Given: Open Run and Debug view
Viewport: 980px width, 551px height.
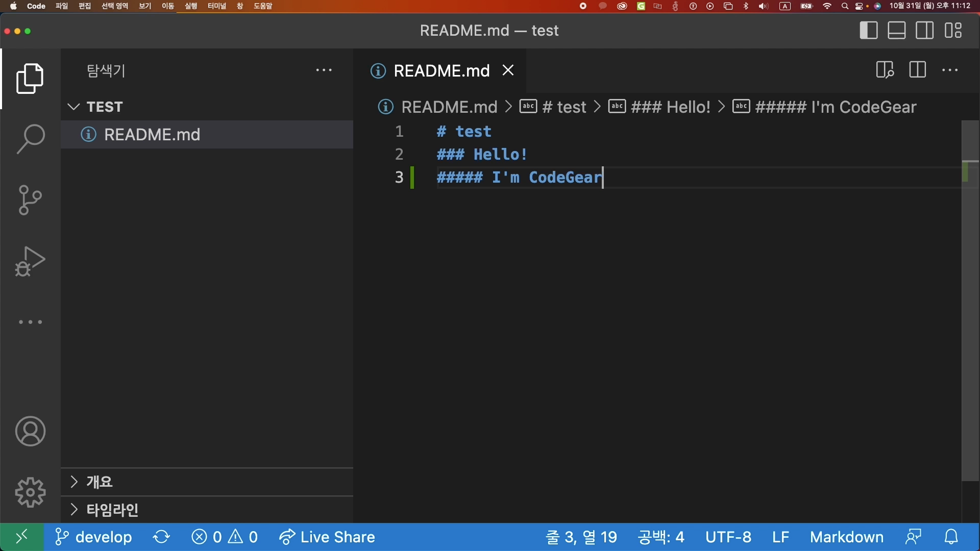Looking at the screenshot, I should point(30,261).
